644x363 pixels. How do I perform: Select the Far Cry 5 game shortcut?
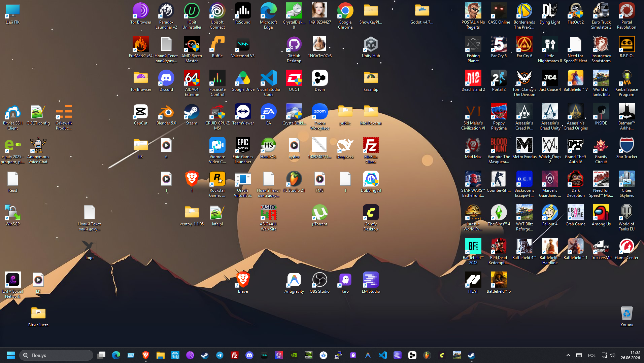tap(499, 47)
